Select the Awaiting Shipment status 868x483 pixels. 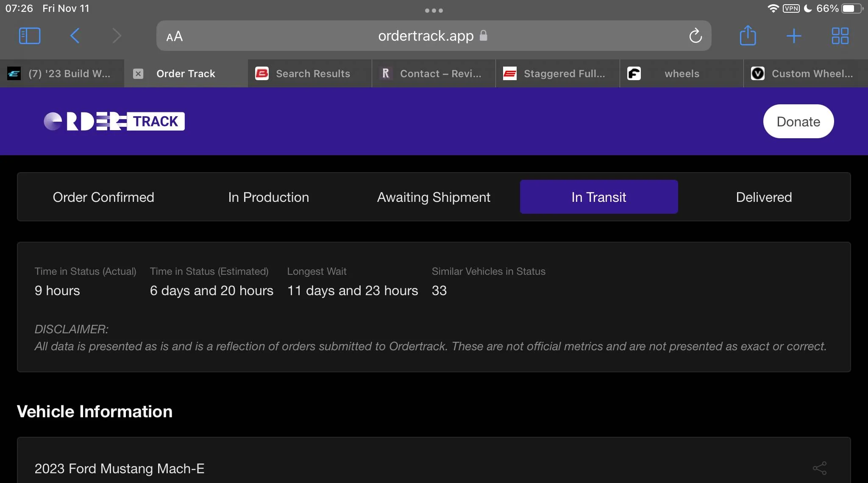[x=434, y=197]
